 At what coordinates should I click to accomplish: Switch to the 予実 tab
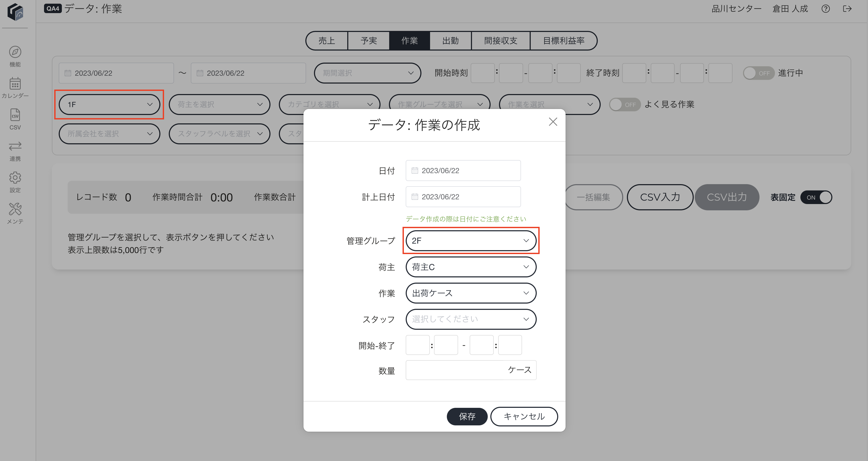[x=369, y=41]
